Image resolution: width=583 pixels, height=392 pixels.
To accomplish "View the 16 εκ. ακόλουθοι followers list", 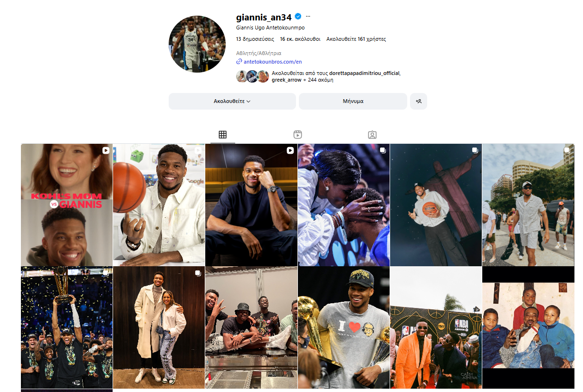I will 300,39.
